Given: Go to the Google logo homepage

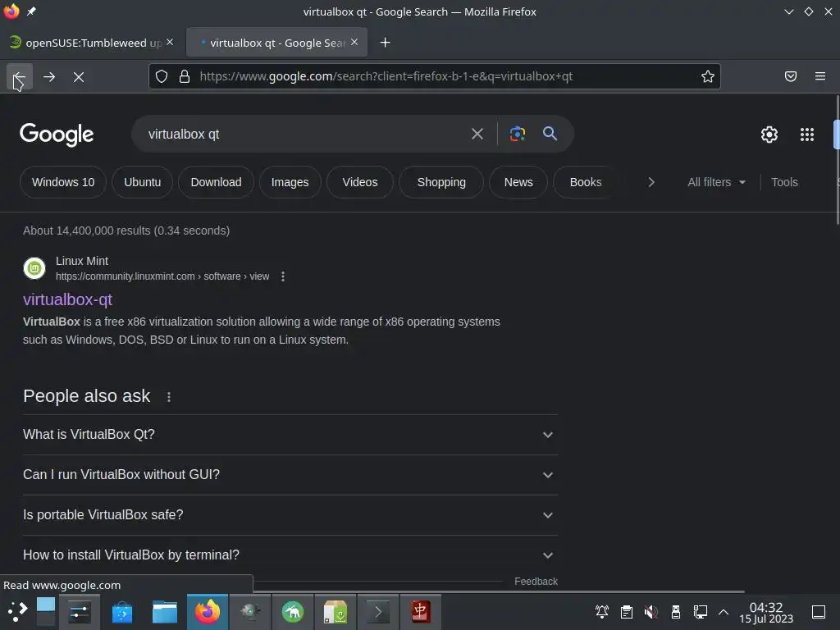Looking at the screenshot, I should pos(57,135).
